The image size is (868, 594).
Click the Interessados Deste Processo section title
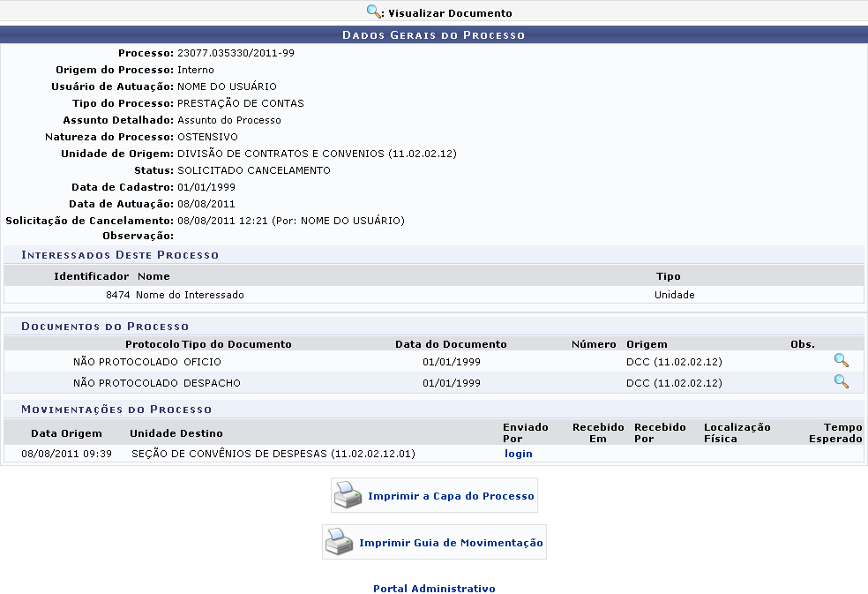120,255
